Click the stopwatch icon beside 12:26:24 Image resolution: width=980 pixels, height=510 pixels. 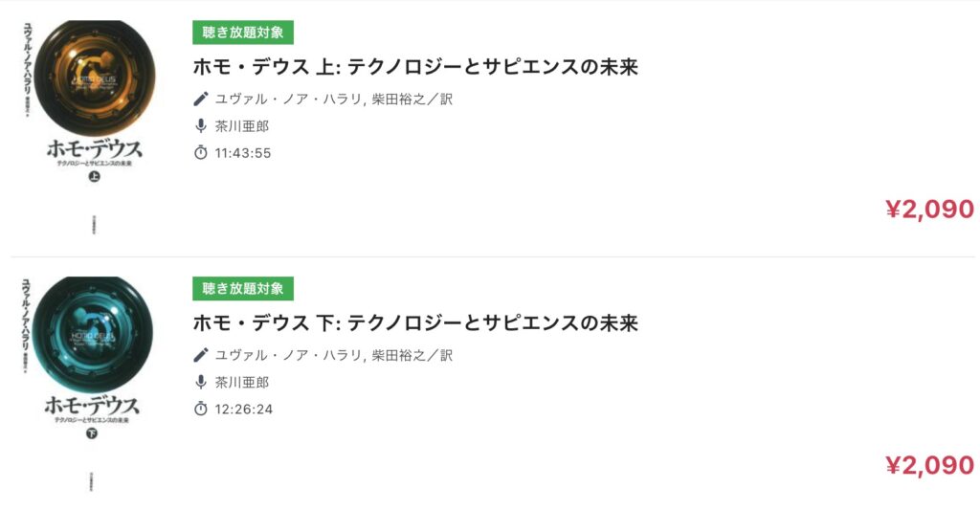[201, 409]
